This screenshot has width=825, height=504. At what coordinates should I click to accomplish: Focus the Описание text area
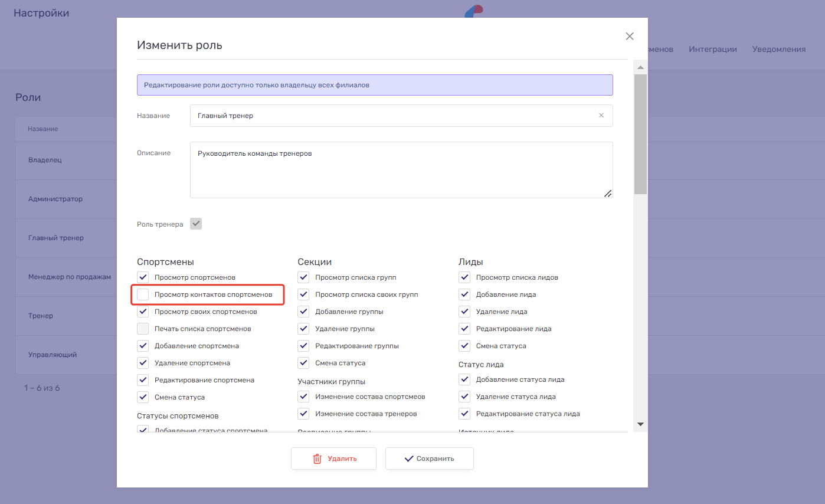pos(401,170)
